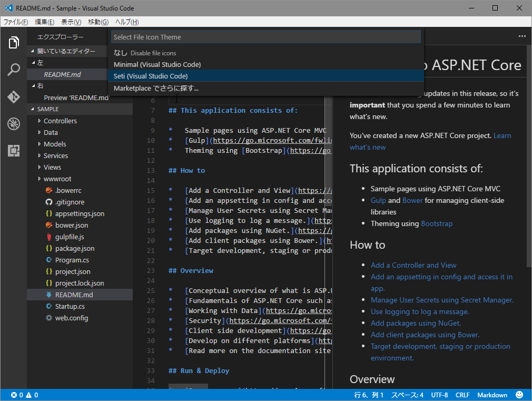The image size is (532, 401).
Task: Select the option to disable file icons
Action: (x=145, y=53)
